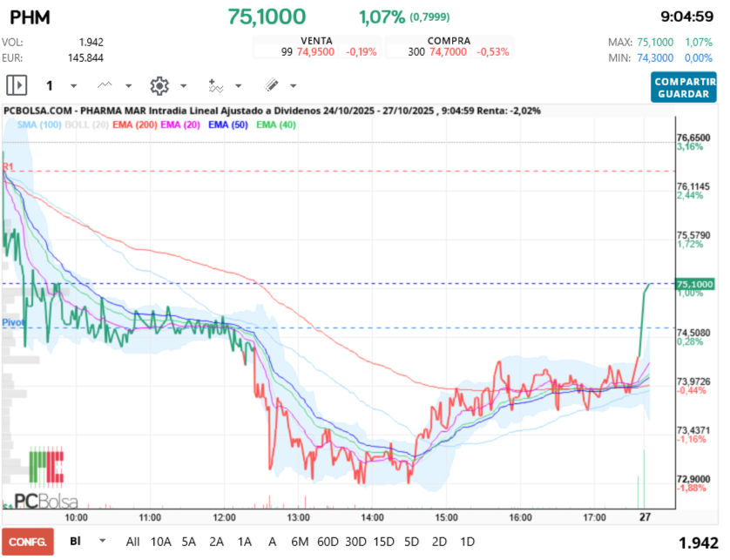The image size is (730, 560).
Task: Expand the interval dropdown next to 1
Action: (73, 86)
